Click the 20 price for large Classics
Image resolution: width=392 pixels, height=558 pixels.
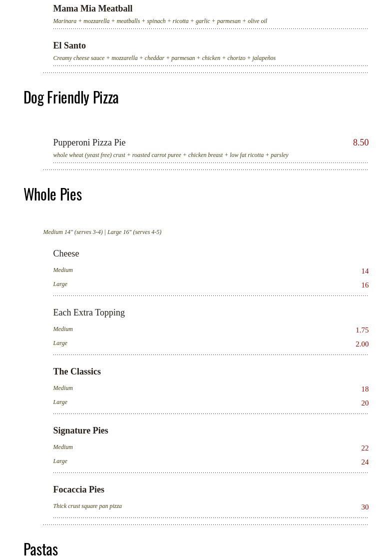(x=365, y=403)
